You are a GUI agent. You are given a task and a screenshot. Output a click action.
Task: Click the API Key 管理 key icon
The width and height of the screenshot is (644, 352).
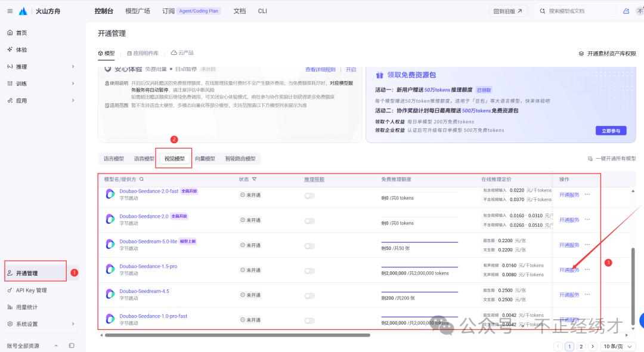point(10,290)
